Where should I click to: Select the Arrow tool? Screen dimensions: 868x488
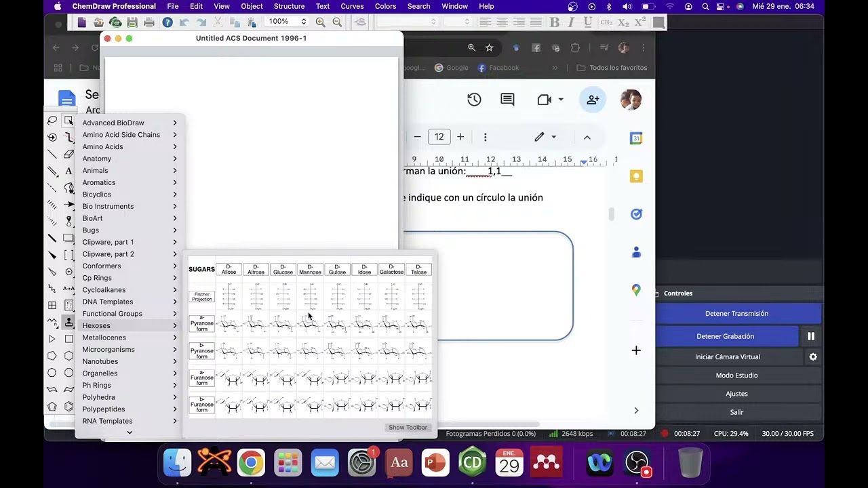pyautogui.click(x=68, y=205)
